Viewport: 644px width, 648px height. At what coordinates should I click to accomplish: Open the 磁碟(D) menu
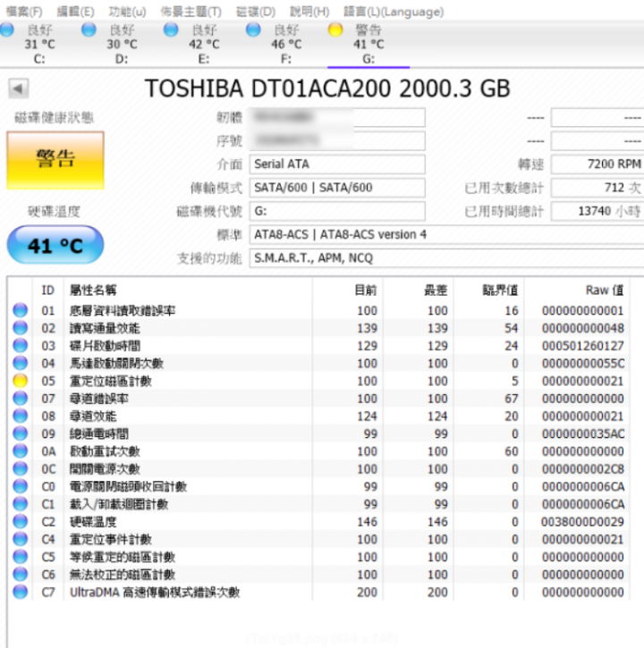pos(255,12)
